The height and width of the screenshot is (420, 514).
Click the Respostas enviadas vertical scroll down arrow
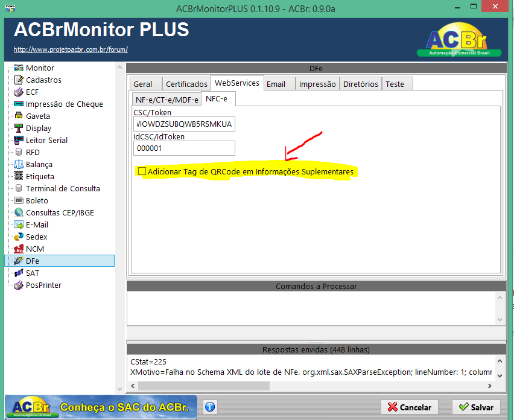500,376
